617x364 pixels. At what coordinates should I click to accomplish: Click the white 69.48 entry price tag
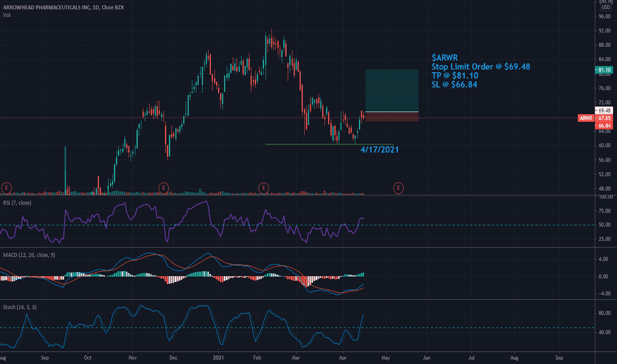604,111
